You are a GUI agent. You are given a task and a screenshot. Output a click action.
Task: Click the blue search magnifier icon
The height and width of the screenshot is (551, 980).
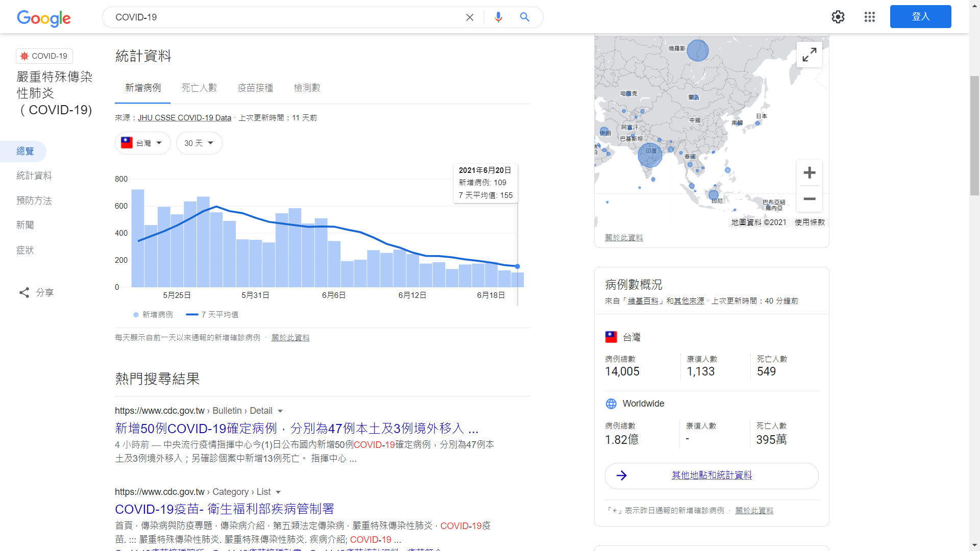pos(525,17)
